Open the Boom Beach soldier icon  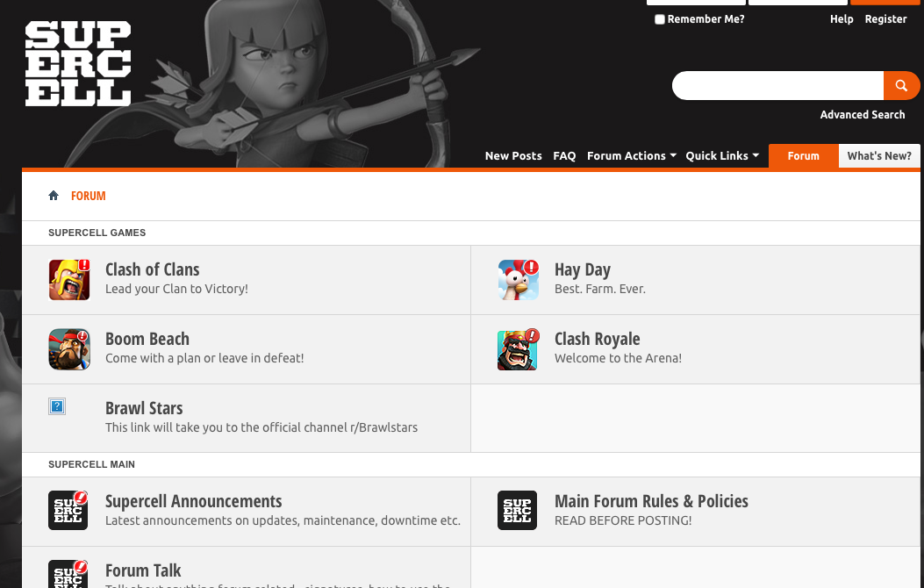[x=69, y=349]
